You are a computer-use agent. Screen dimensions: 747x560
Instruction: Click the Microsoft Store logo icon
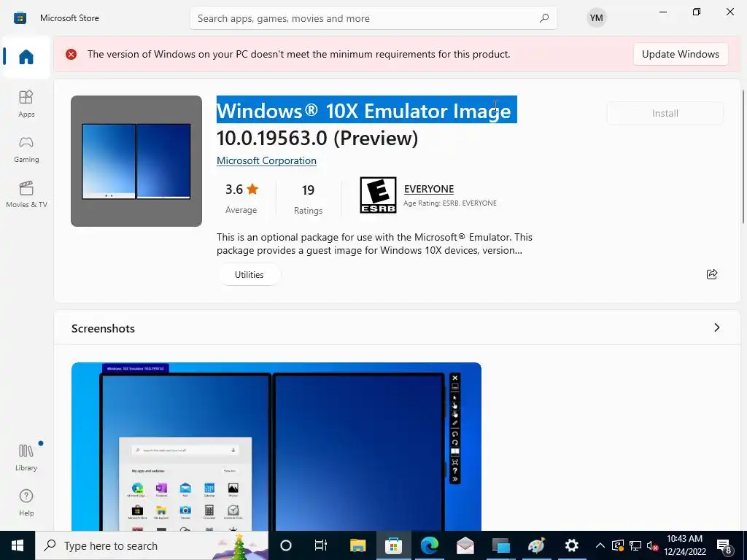click(x=20, y=18)
